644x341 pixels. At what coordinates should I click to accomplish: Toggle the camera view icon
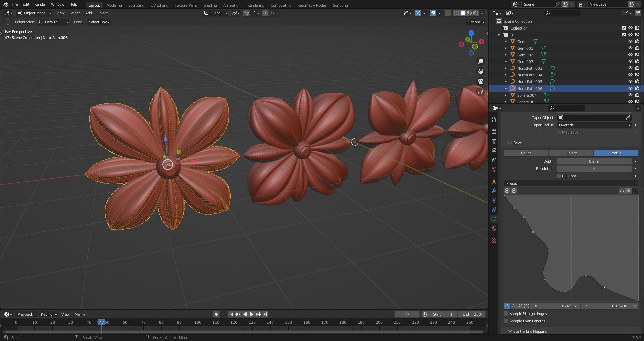(481, 81)
